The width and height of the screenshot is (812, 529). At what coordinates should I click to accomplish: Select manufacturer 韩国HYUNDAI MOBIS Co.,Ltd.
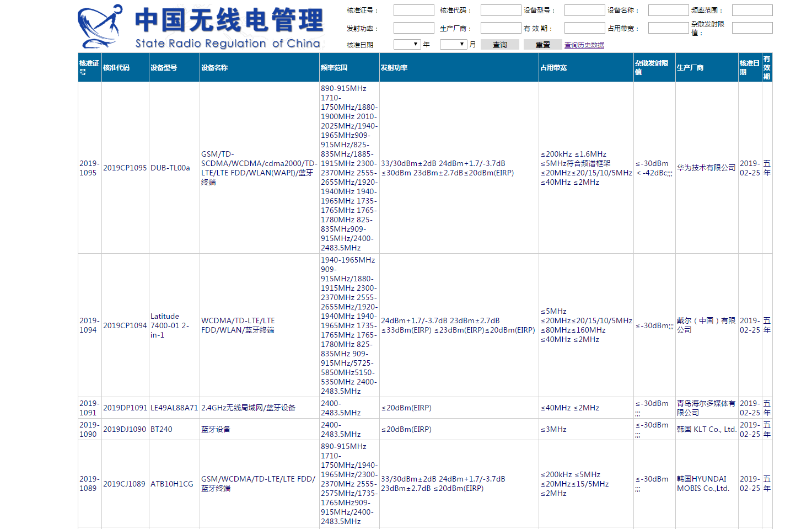coord(703,484)
